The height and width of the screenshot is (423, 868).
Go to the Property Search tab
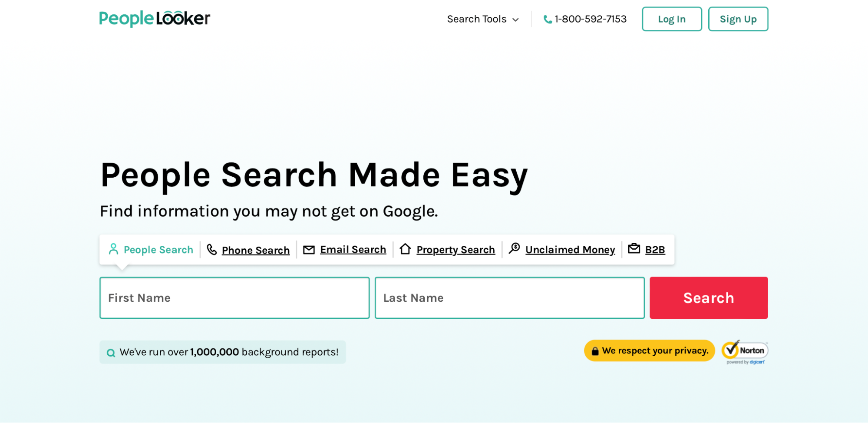(x=447, y=250)
